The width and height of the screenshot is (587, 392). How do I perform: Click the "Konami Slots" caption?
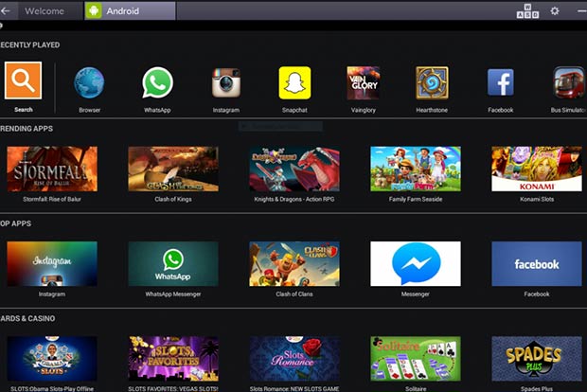point(537,199)
